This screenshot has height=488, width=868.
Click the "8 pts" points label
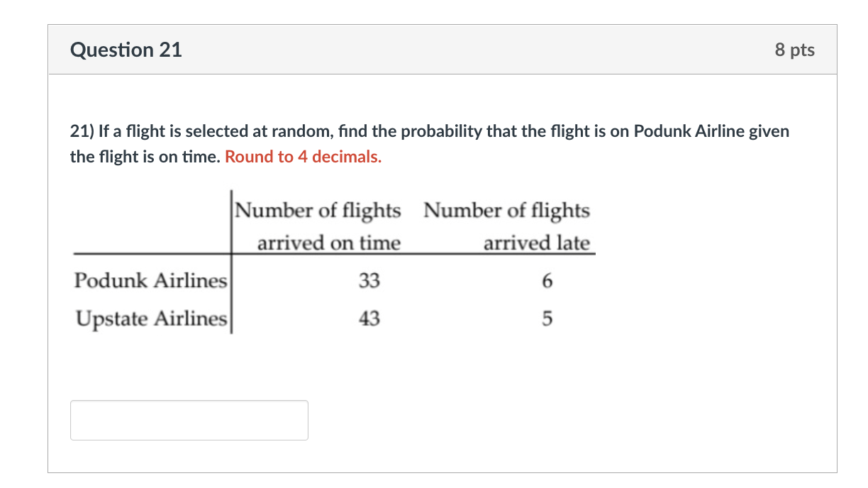click(x=794, y=50)
